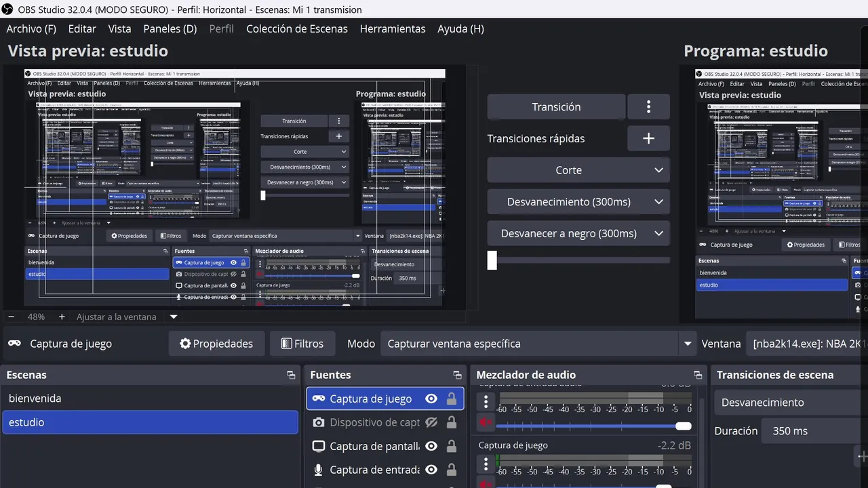868x488 pixels.
Task: Click the top audio channel volume slider handle
Action: pyautogui.click(x=684, y=426)
